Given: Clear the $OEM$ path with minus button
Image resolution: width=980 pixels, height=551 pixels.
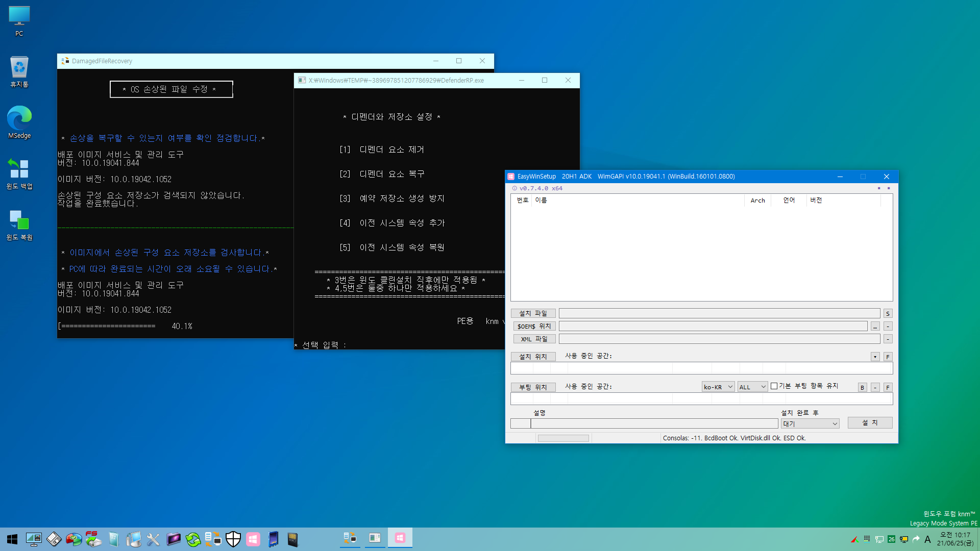Looking at the screenshot, I should pyautogui.click(x=888, y=327).
